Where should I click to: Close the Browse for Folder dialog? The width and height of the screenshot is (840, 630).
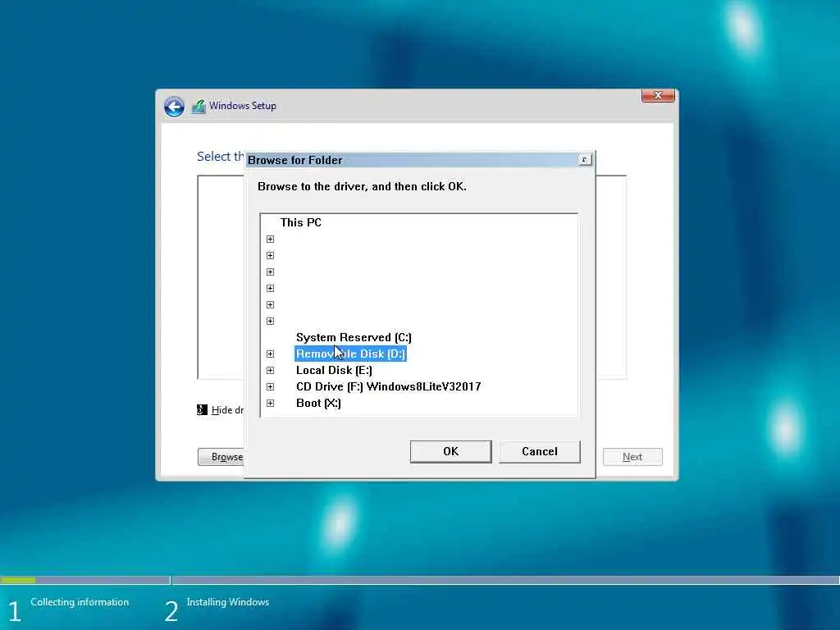[x=584, y=160]
